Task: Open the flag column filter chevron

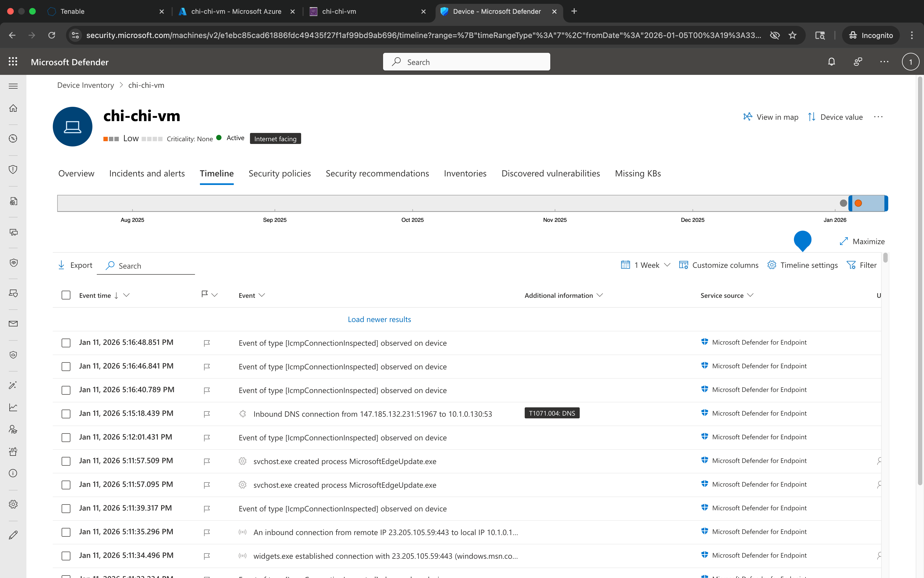Action: pyautogui.click(x=215, y=295)
